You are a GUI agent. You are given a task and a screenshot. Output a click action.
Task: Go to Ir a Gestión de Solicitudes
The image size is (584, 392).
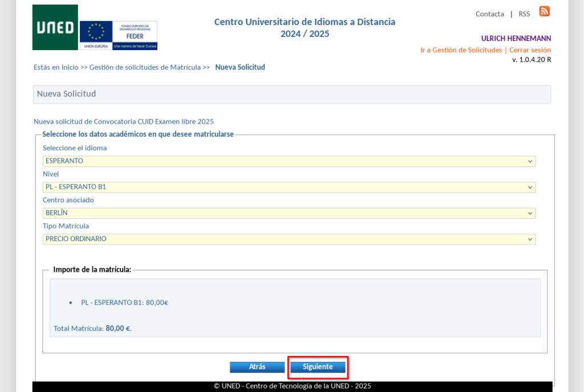[x=461, y=50]
